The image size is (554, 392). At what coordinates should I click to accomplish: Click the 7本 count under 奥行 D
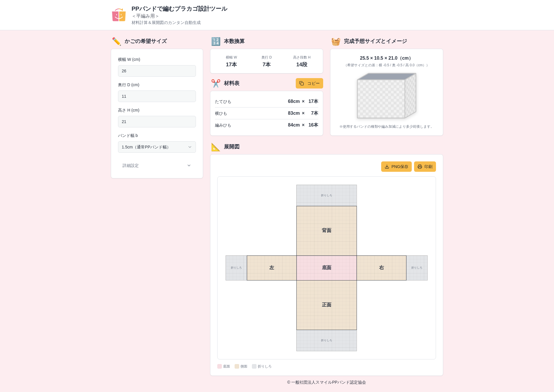click(x=267, y=65)
